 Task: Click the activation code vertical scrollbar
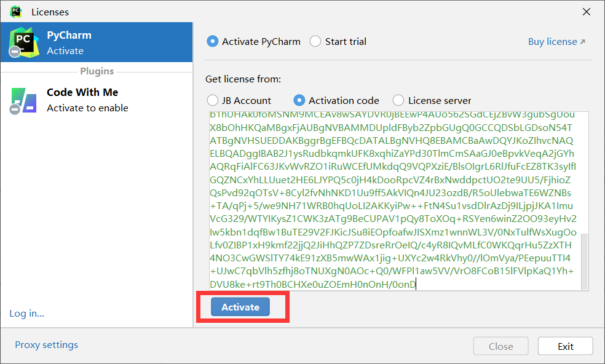click(x=584, y=261)
